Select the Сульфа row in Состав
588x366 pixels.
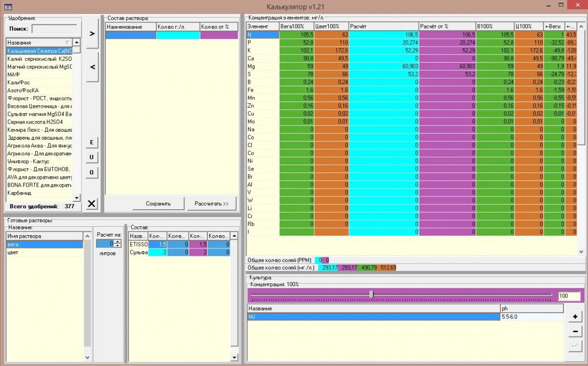click(x=179, y=252)
